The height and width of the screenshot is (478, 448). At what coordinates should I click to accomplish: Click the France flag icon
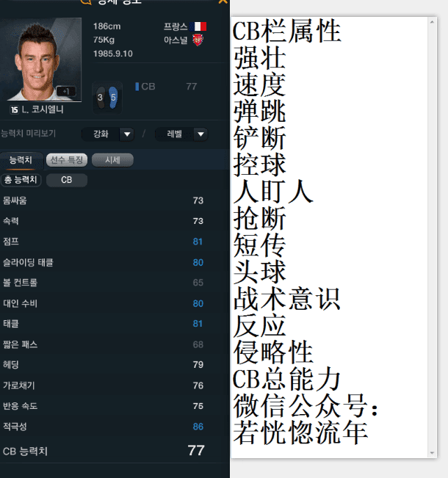coord(198,26)
